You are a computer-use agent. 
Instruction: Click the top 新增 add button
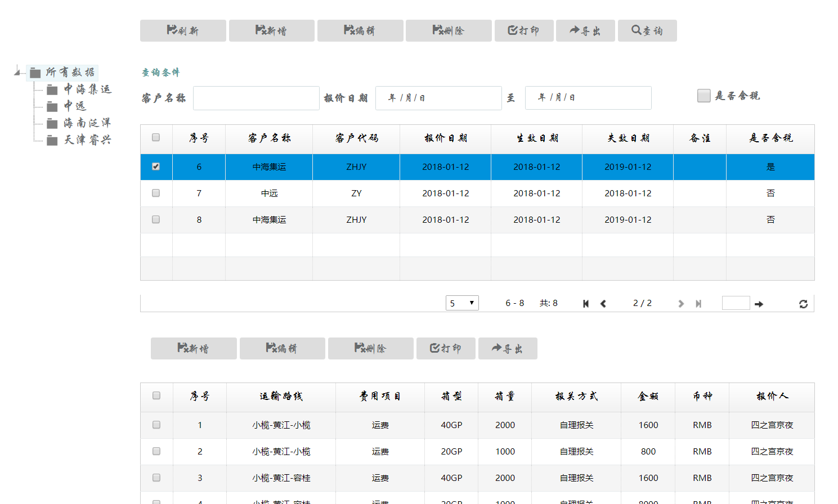[x=271, y=30]
